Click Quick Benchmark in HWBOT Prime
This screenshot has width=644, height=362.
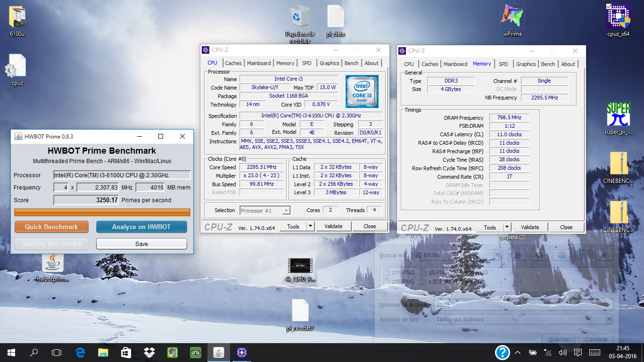pos(51,227)
